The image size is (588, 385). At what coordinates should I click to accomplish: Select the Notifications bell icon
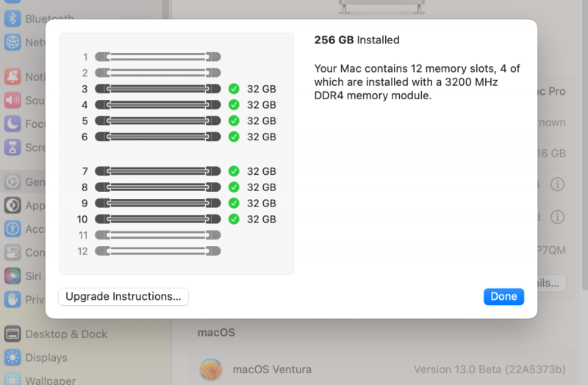click(x=12, y=76)
